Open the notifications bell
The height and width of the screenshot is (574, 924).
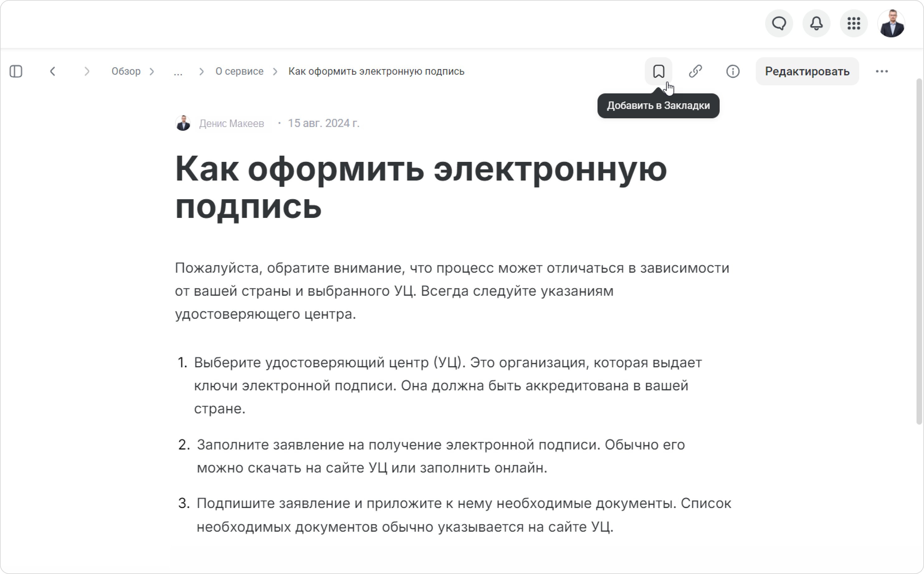pos(816,24)
